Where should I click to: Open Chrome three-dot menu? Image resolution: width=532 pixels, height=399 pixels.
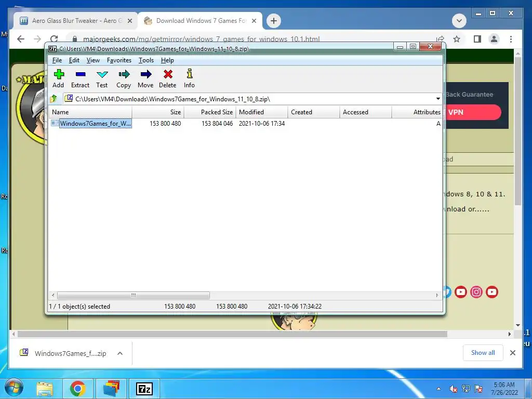511,39
